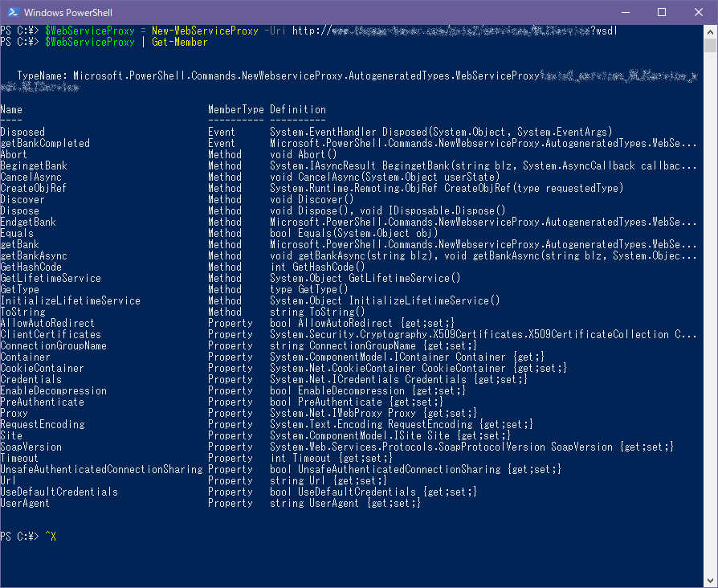Click the Abort method name
The height and width of the screenshot is (588, 718).
pos(14,154)
